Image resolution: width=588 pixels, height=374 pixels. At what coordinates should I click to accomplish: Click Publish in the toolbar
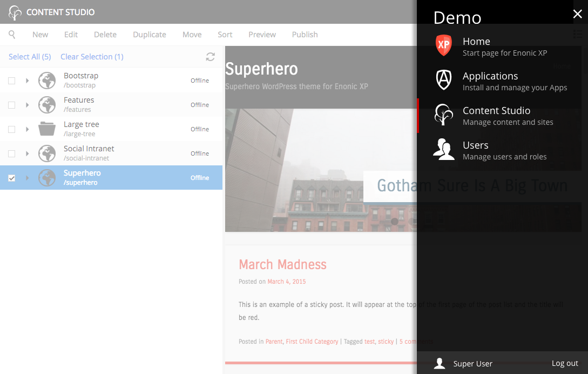[x=305, y=35]
